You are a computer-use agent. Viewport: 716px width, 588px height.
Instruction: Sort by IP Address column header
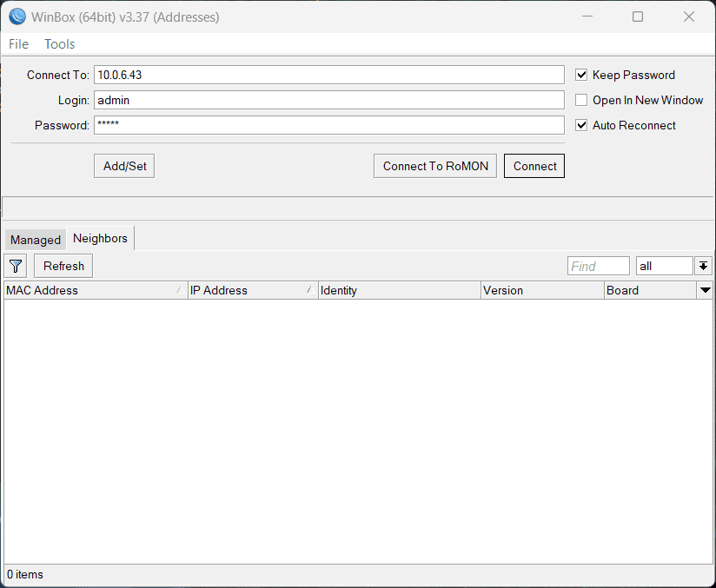(253, 290)
